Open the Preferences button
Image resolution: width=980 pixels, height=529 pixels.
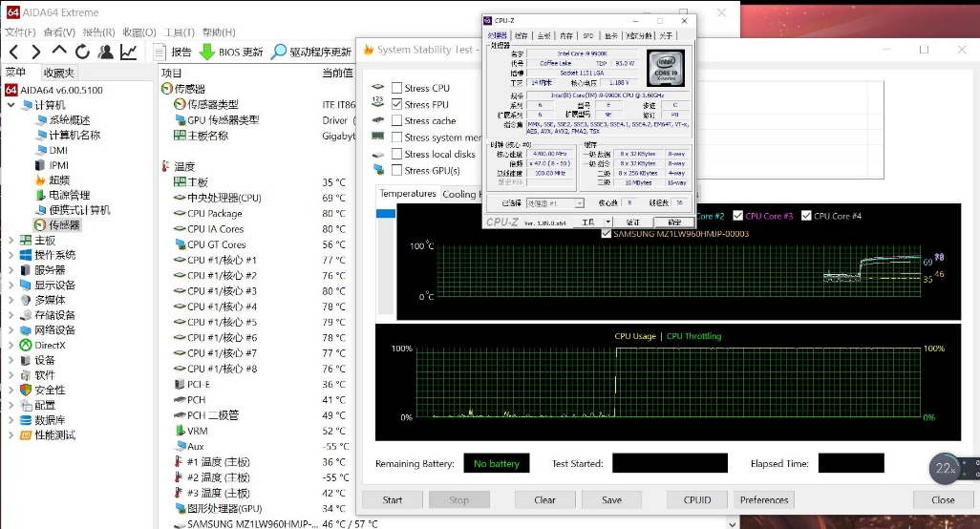tap(764, 499)
